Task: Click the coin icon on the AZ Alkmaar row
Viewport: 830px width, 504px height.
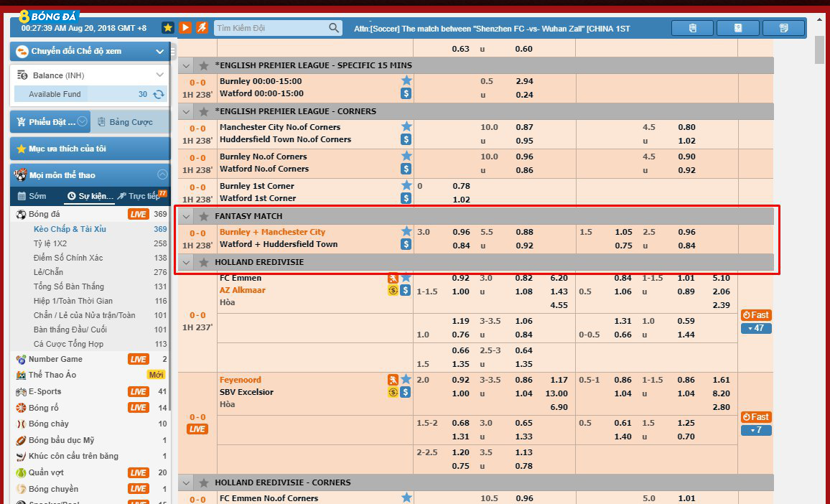Action: 393,290
